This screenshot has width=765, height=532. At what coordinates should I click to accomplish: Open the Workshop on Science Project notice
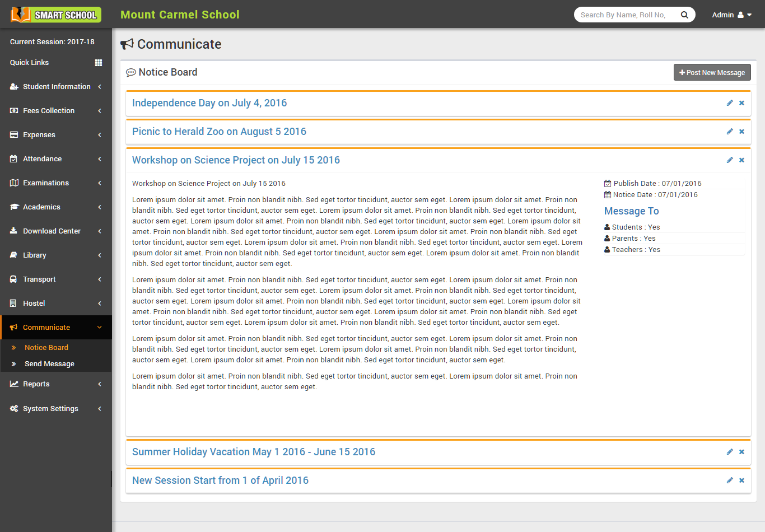[236, 160]
